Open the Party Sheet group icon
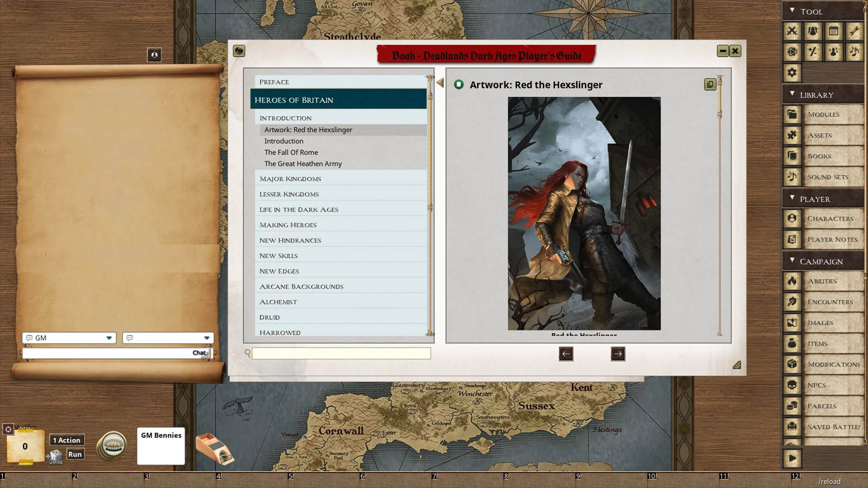Image resolution: width=868 pixels, height=488 pixels. (813, 31)
